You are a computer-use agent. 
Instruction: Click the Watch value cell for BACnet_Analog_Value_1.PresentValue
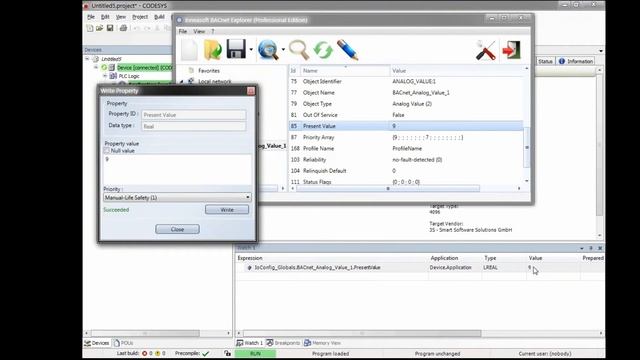(x=553, y=268)
